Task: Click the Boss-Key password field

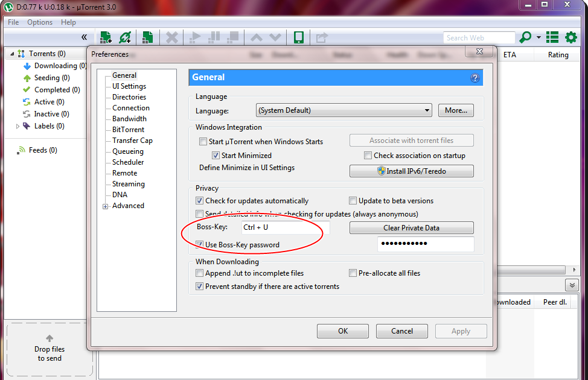Action: pos(426,244)
